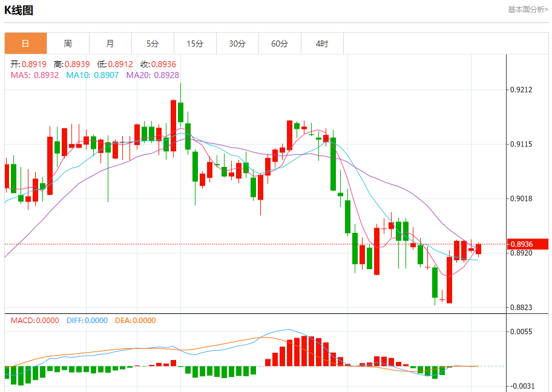This screenshot has width=552, height=392.
Task: Click the 收:0.8936 close price value
Action: tap(159, 64)
